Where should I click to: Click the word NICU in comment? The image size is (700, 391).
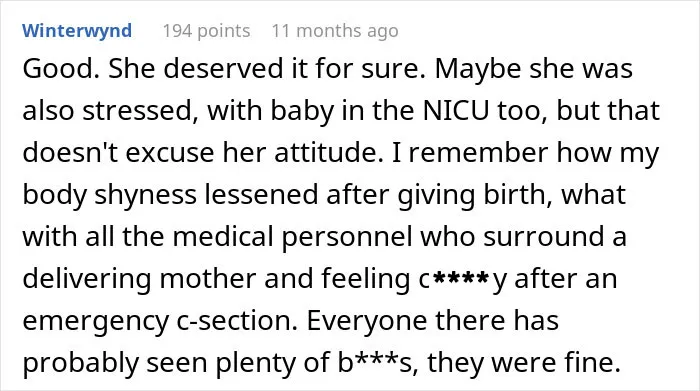pyautogui.click(x=456, y=110)
